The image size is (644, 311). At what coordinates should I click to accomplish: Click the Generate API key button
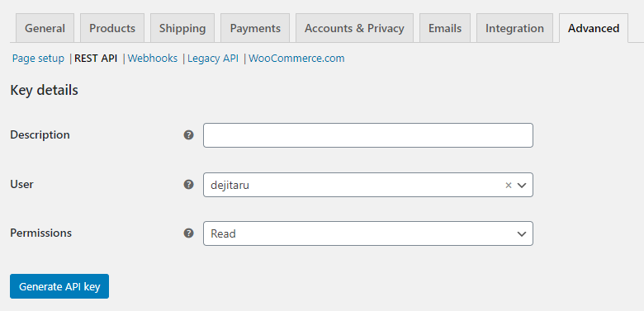tap(59, 286)
